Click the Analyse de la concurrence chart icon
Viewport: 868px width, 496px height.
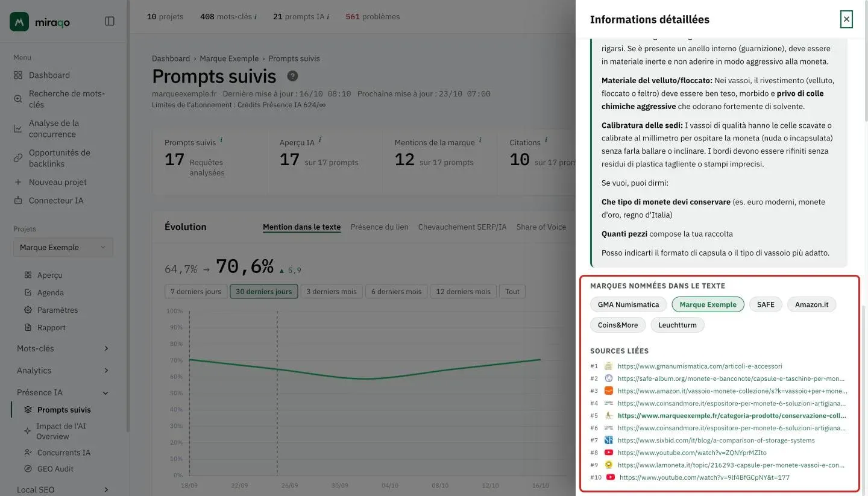point(17,128)
